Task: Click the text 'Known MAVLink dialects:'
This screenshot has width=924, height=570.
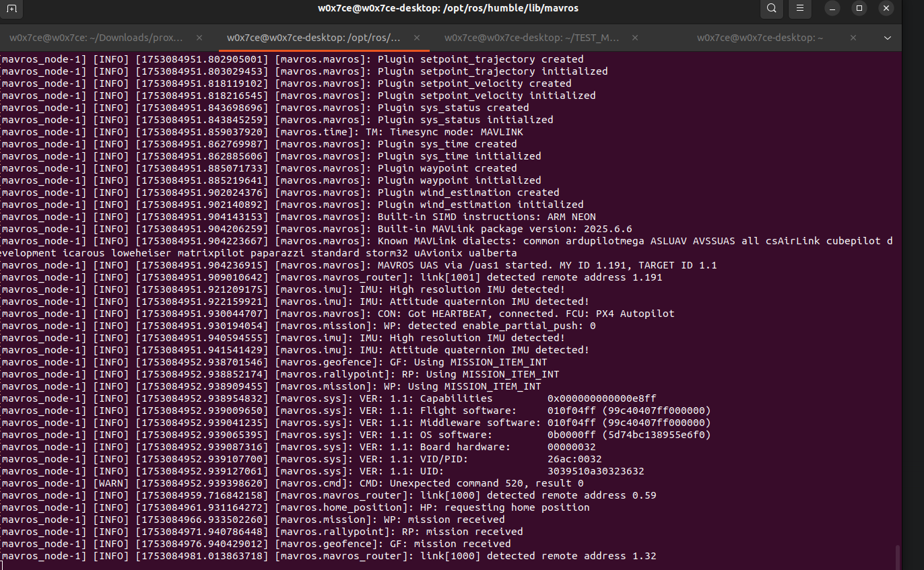Action: click(447, 241)
